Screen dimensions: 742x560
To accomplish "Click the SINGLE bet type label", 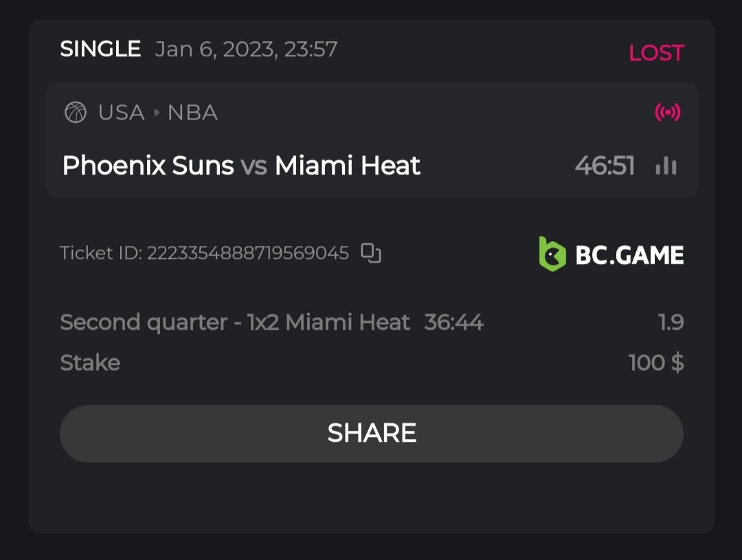I will pyautogui.click(x=100, y=49).
